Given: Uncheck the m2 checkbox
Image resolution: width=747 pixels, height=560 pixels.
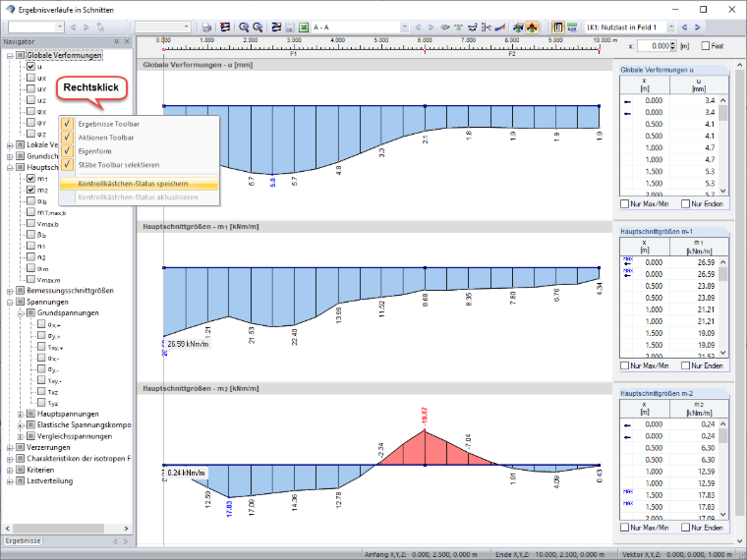Looking at the screenshot, I should (31, 190).
